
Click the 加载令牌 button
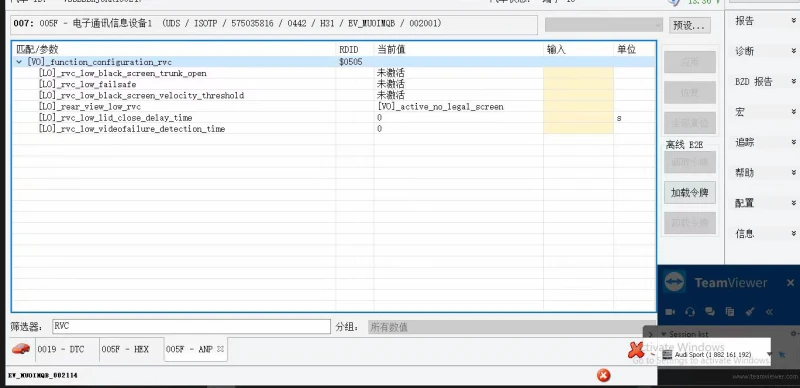point(690,193)
